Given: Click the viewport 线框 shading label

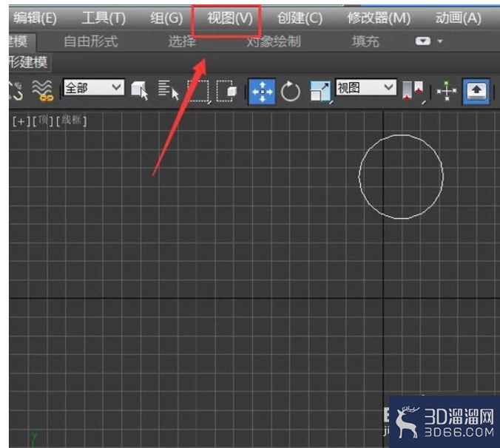Looking at the screenshot, I should tap(72, 121).
